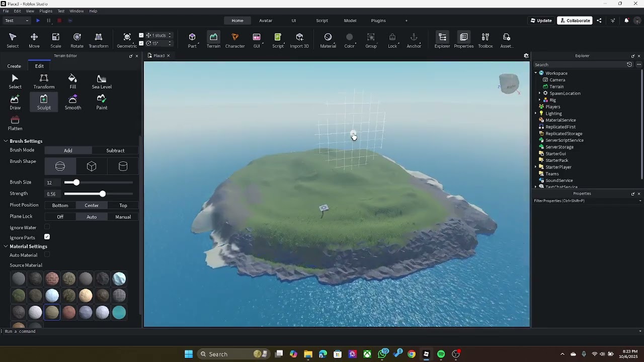Open the File menu

point(6,11)
